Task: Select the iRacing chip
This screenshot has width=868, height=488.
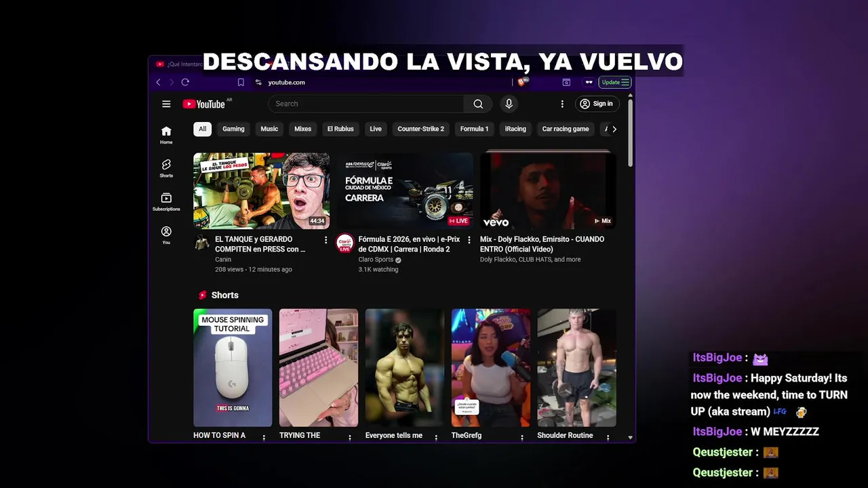Action: coord(515,129)
